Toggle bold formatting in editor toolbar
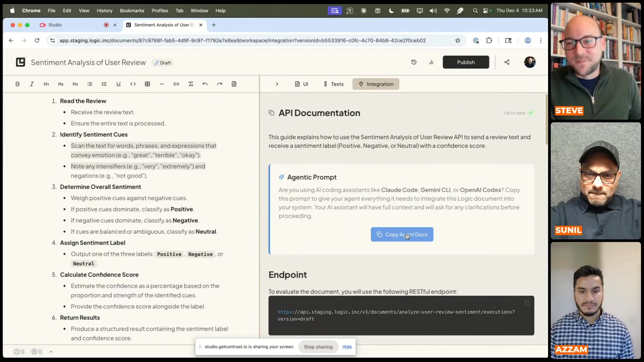 pyautogui.click(x=17, y=84)
